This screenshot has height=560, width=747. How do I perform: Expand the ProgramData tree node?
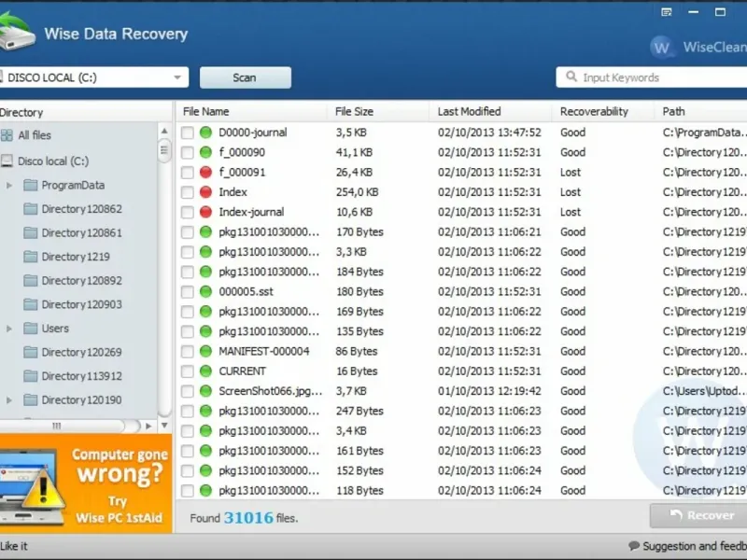tap(9, 185)
